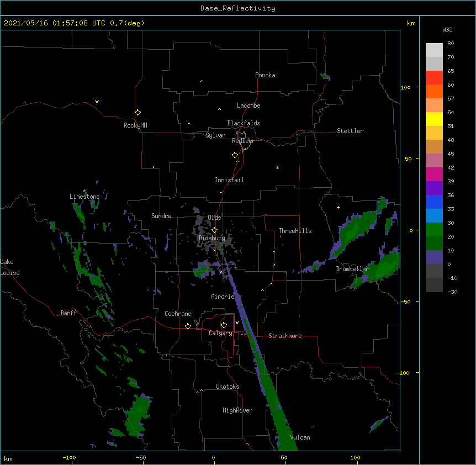Select the slate 10 dBZ color swatch
The height and width of the screenshot is (465, 476).
pos(434,257)
